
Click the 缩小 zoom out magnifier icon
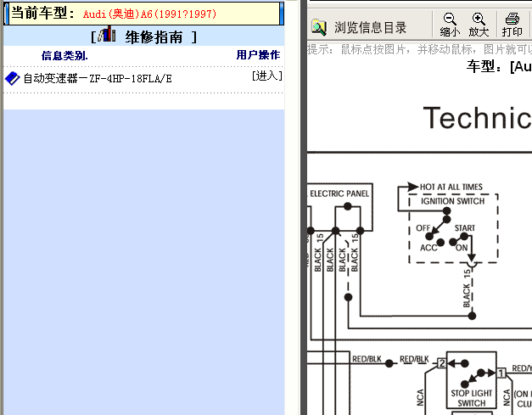coord(450,19)
